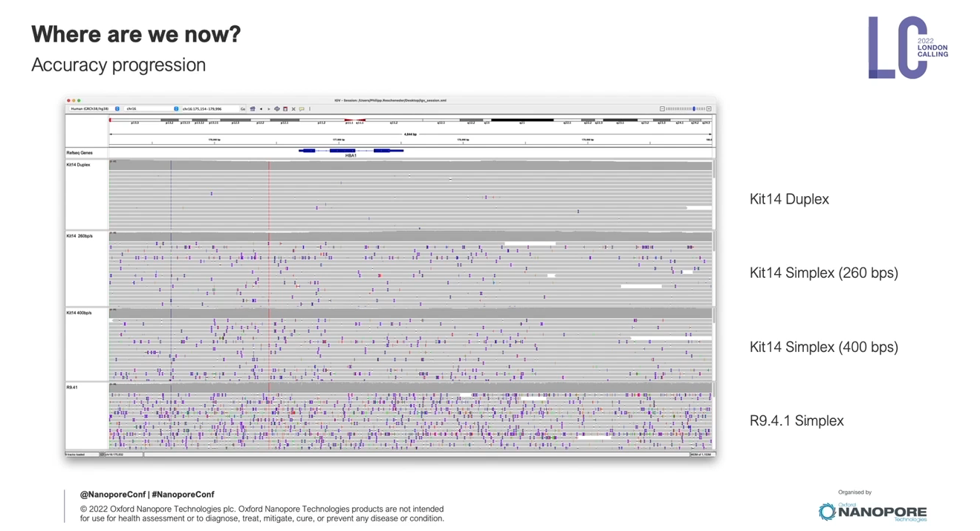Select the Kit14 260bp/s track name

79,236
